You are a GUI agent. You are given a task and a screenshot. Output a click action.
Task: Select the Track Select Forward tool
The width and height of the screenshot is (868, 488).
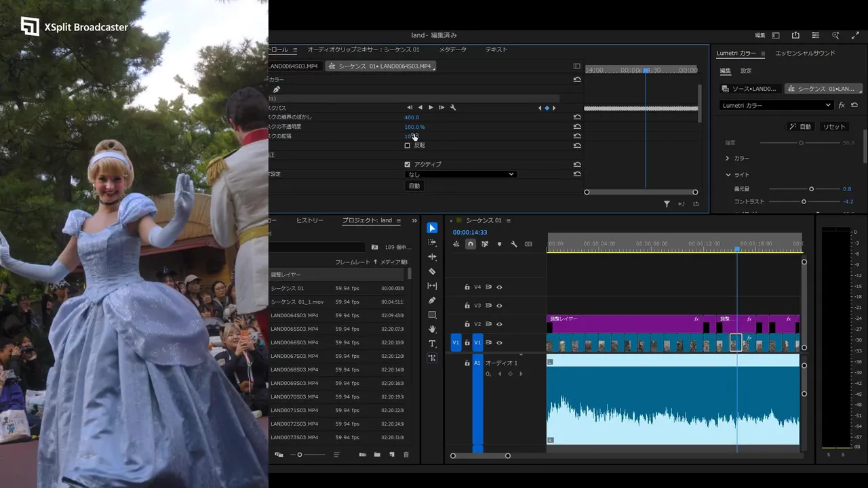click(x=432, y=243)
